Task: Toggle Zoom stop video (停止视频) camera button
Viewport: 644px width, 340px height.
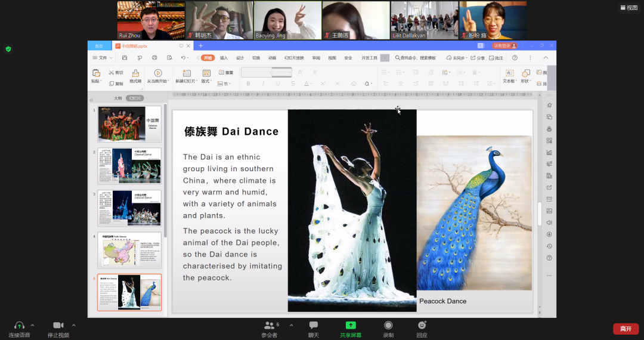Action: (x=58, y=329)
